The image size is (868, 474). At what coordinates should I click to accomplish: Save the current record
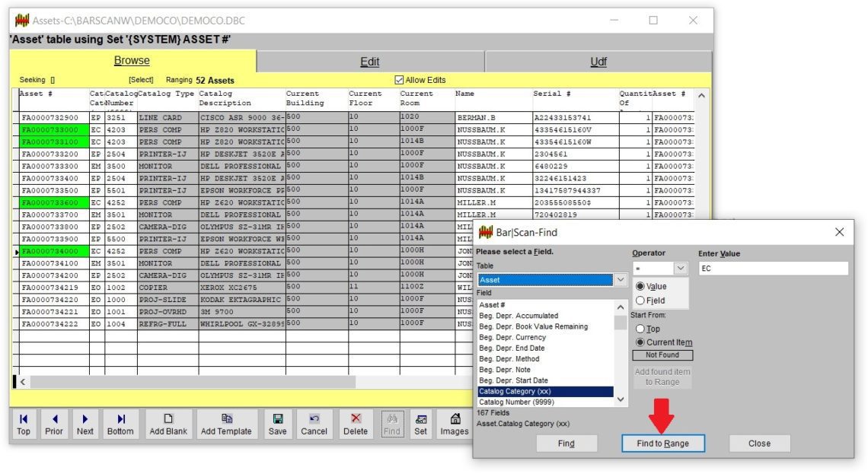(x=278, y=424)
